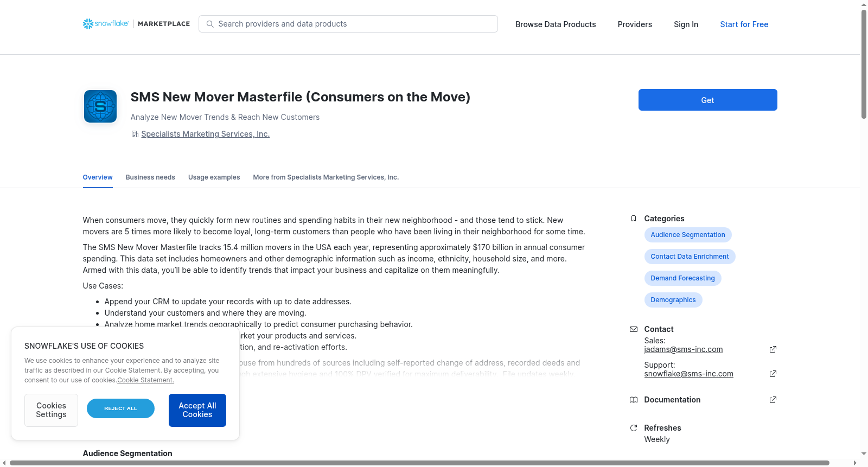Focus the search providers and data products field
The height and width of the screenshot is (467, 868).
(x=348, y=24)
